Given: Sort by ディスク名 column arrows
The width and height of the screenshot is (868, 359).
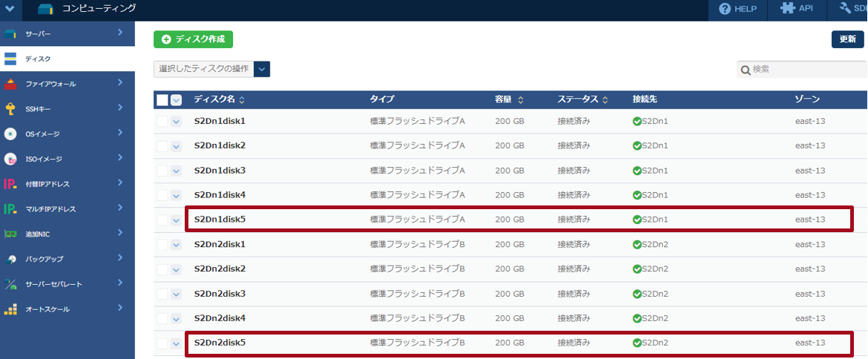Looking at the screenshot, I should pyautogui.click(x=241, y=100).
